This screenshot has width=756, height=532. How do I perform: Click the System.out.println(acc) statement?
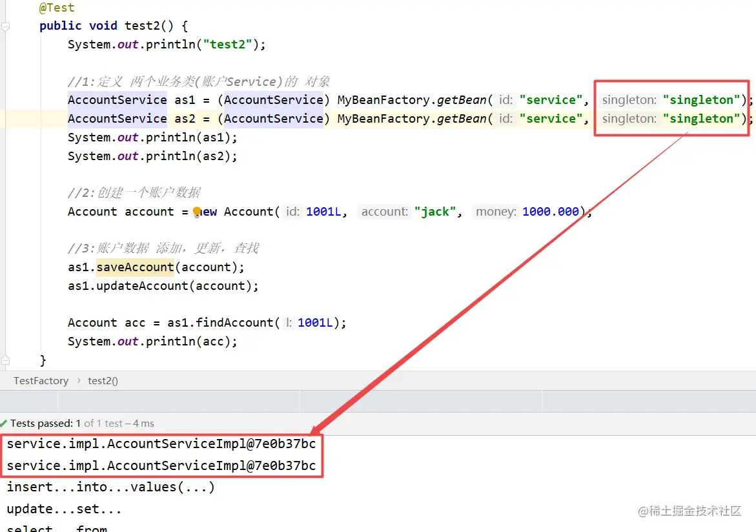click(152, 342)
